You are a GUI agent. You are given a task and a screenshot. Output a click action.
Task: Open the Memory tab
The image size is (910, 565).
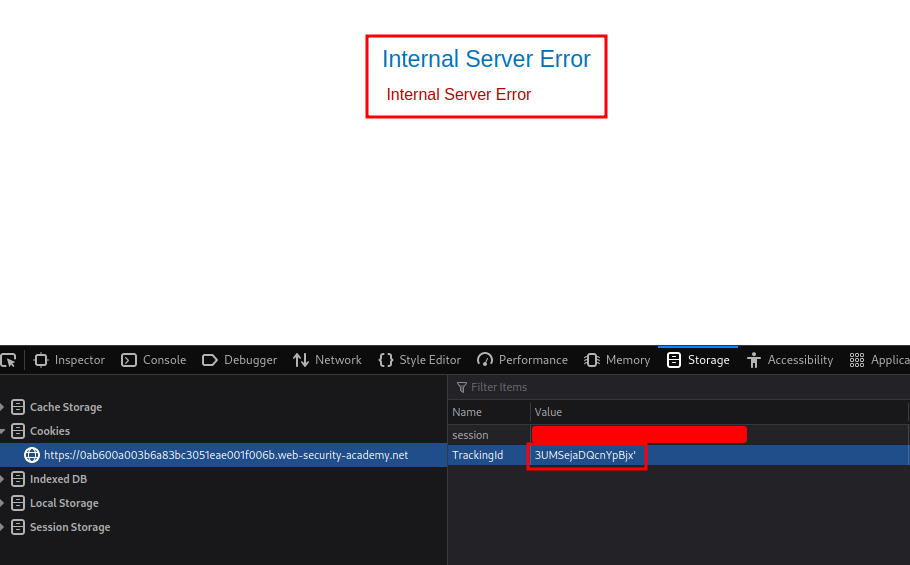click(617, 360)
